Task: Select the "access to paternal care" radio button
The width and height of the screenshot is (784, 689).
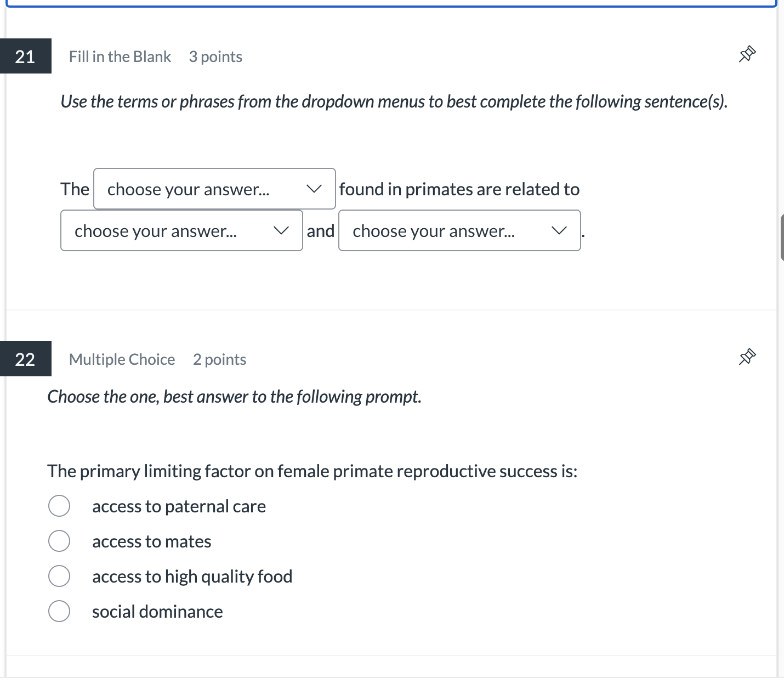Action: [x=59, y=506]
